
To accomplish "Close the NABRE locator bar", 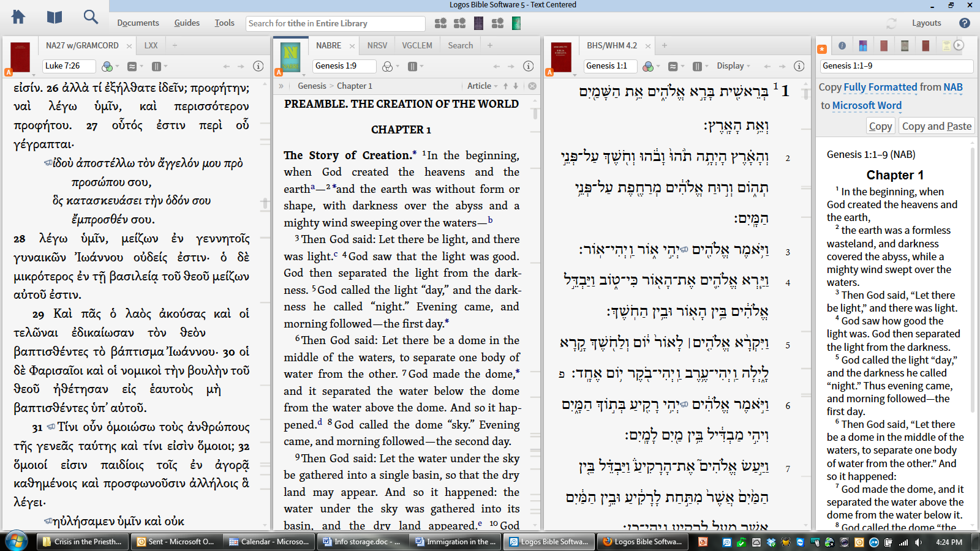I will point(532,86).
